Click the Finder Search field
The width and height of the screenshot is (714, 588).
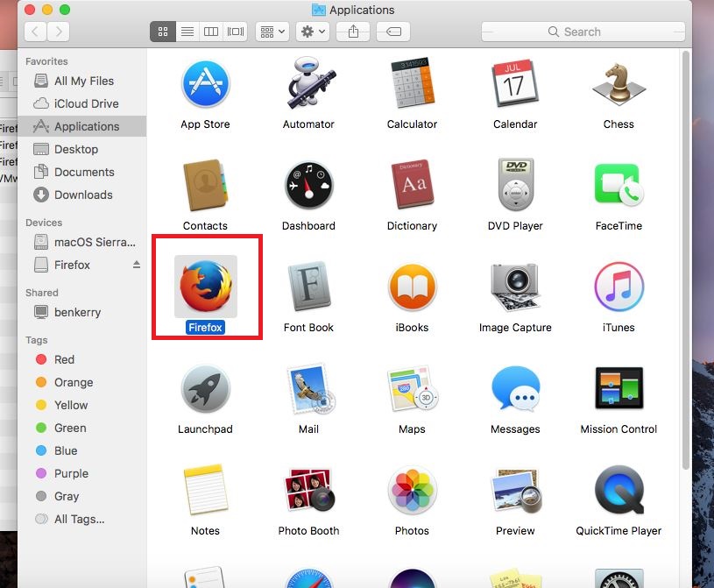[x=583, y=32]
